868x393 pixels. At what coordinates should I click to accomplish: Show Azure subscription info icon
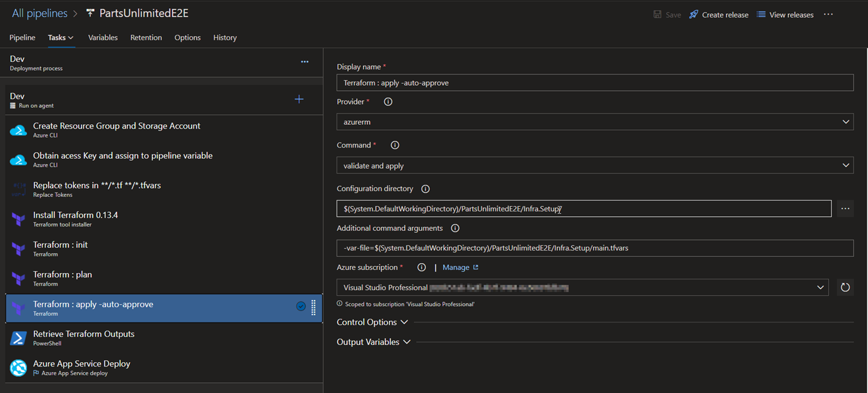pos(422,267)
